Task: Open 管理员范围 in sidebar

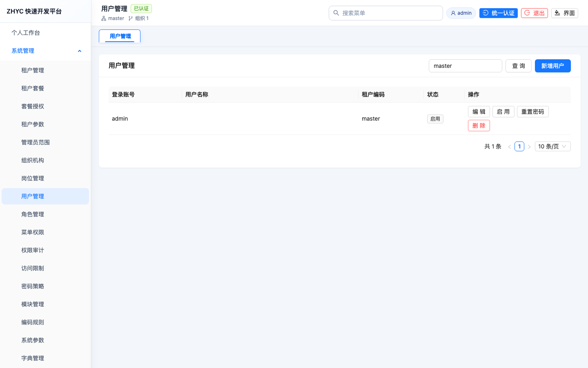Action: pos(45,142)
